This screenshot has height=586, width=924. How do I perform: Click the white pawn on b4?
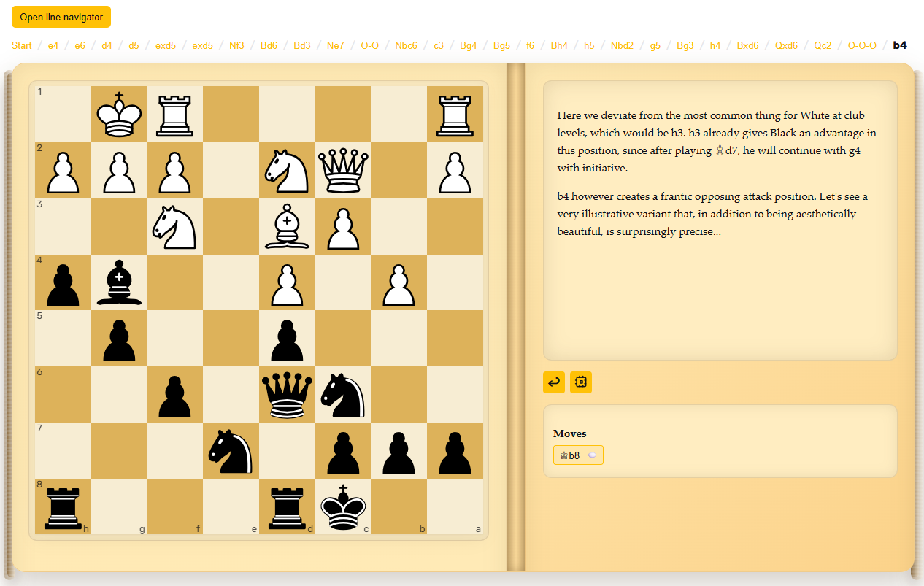399,282
